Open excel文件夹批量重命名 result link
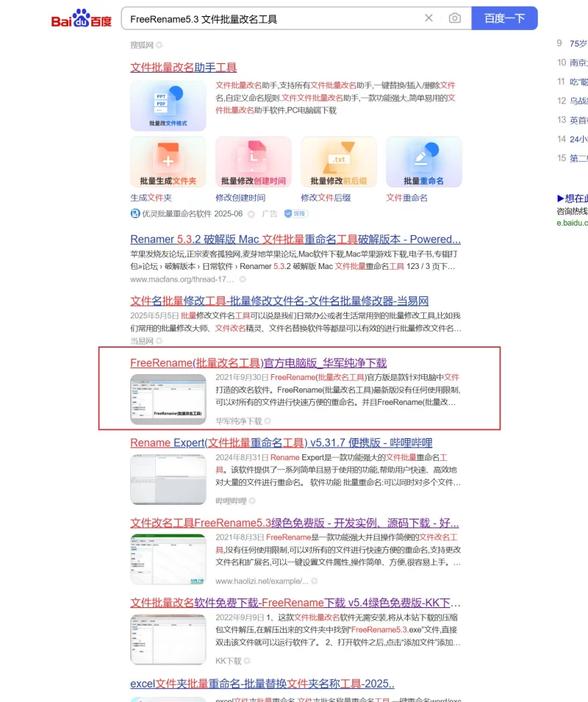 click(x=262, y=684)
